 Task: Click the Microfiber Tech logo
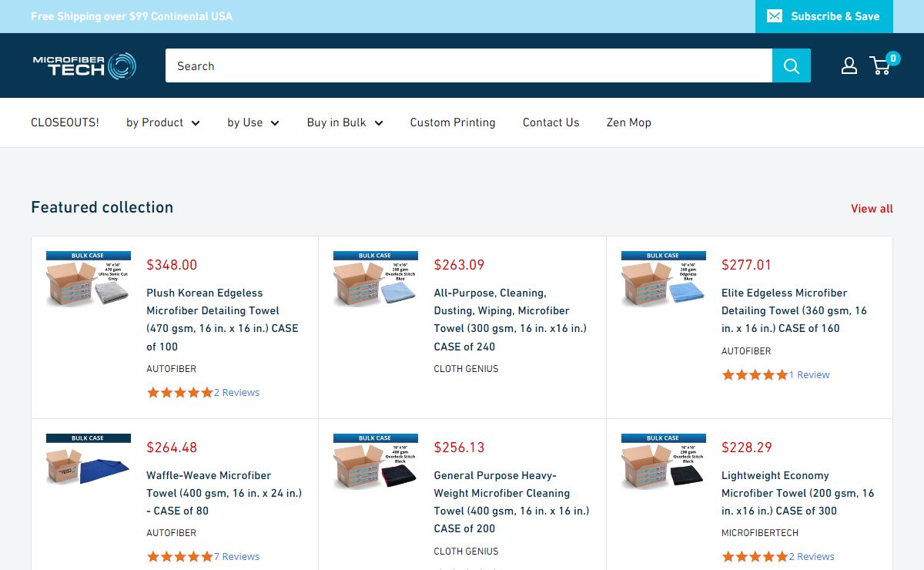click(84, 65)
